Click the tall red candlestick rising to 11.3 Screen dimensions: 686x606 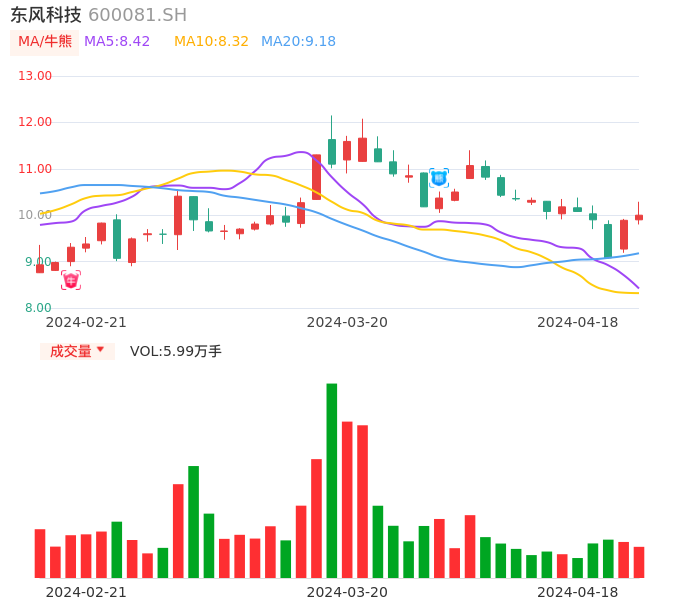point(316,177)
